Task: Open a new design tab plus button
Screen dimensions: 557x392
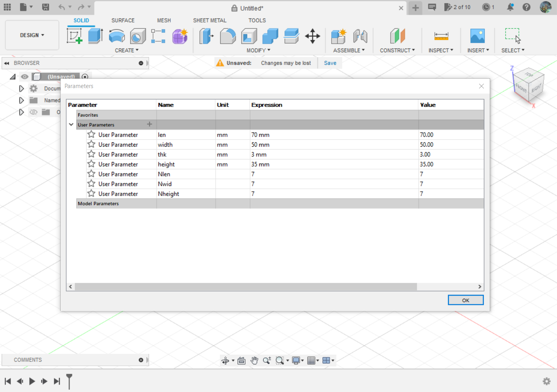Action: pyautogui.click(x=415, y=8)
